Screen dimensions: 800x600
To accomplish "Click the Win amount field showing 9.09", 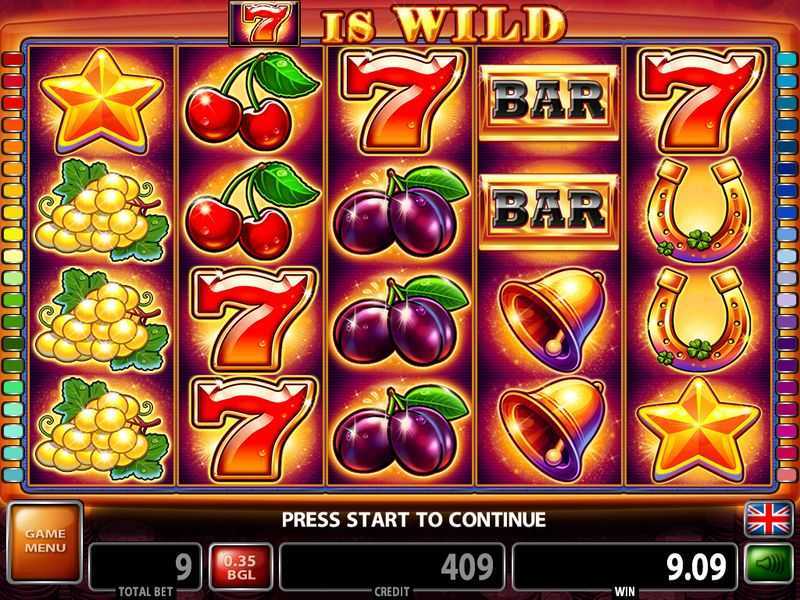I will click(x=624, y=567).
